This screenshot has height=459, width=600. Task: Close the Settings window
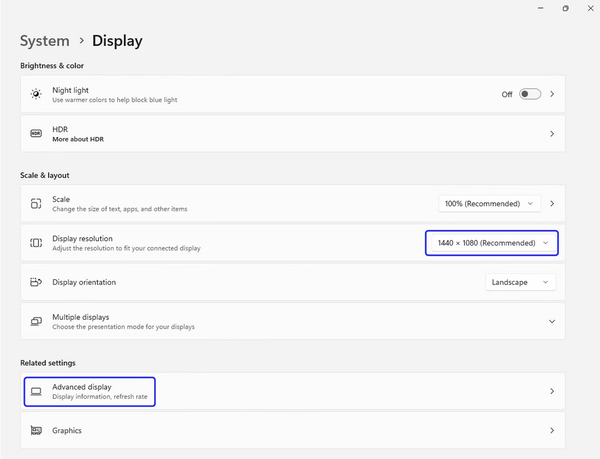coord(590,8)
